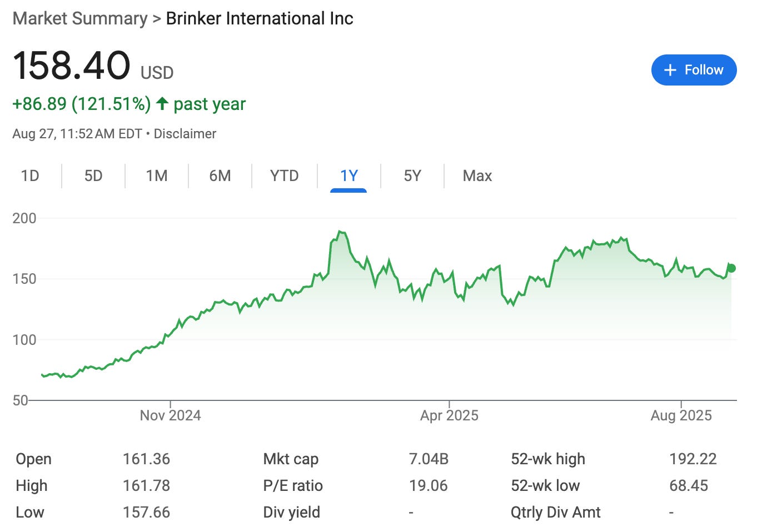Click the Aug 2025 axis marker
Screen dimensions: 757x532
(681, 415)
